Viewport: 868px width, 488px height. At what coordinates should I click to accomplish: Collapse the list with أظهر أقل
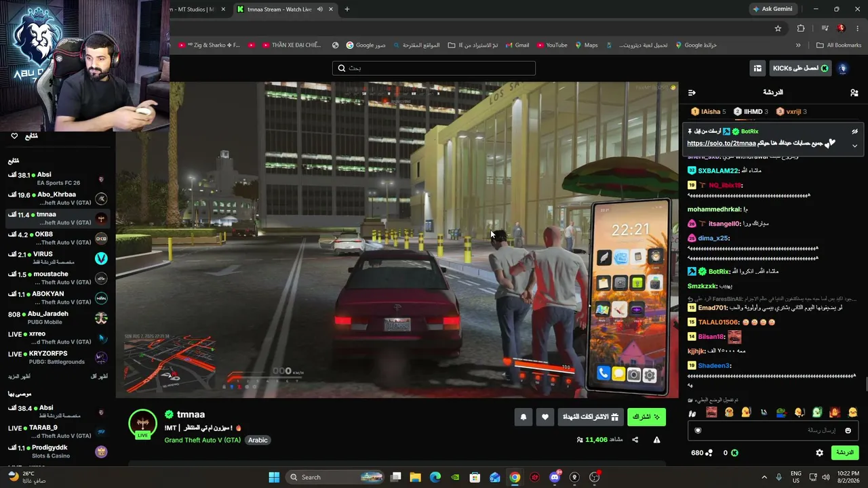tap(100, 376)
